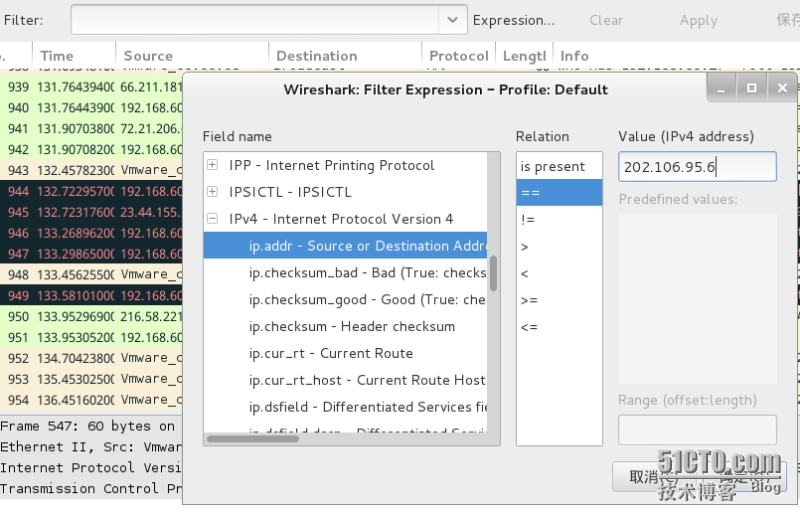Sort packets by Destination column header
The image size is (800, 520).
pyautogui.click(x=345, y=56)
